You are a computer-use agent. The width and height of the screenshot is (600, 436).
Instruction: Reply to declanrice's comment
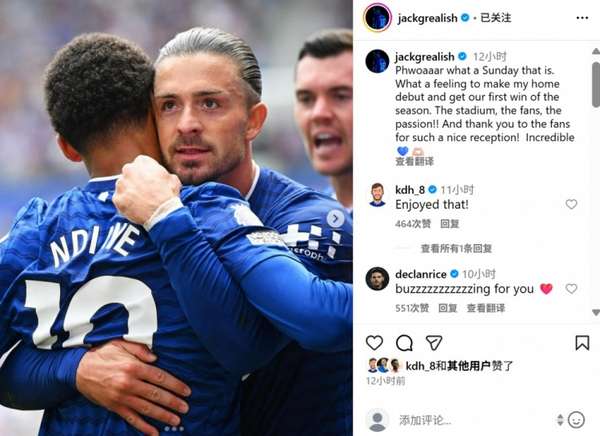pyautogui.click(x=448, y=308)
